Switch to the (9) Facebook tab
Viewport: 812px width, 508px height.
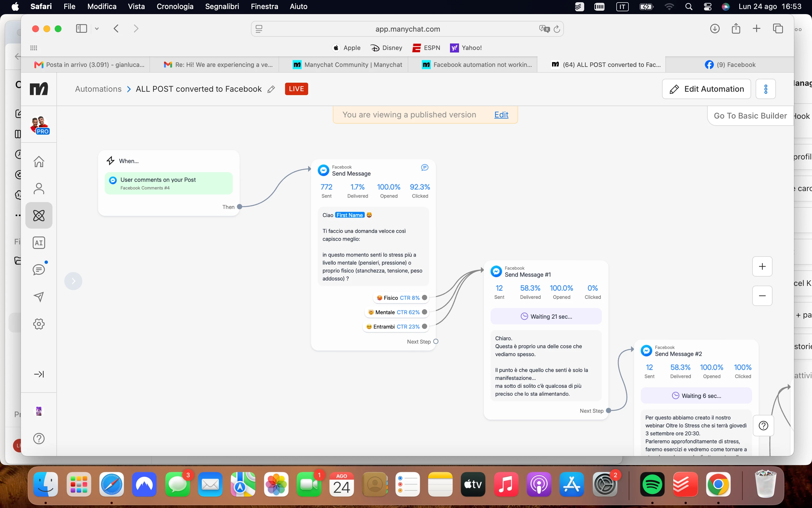(730, 65)
